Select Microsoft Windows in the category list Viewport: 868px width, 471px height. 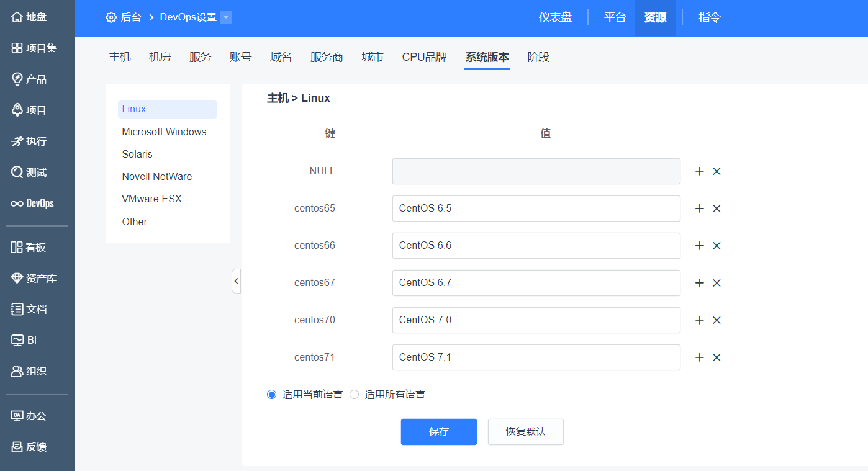(x=164, y=132)
